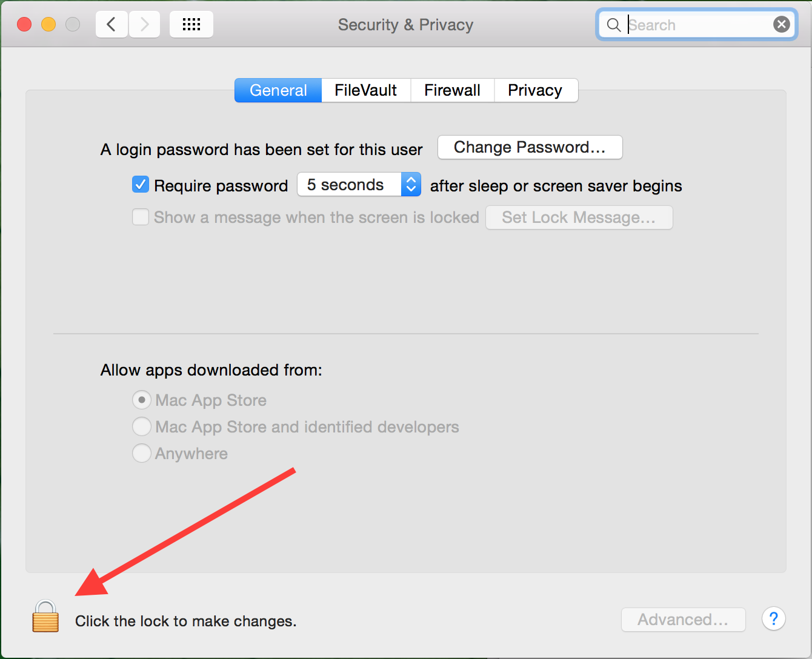Show all preferences with the grid icon

tap(191, 24)
